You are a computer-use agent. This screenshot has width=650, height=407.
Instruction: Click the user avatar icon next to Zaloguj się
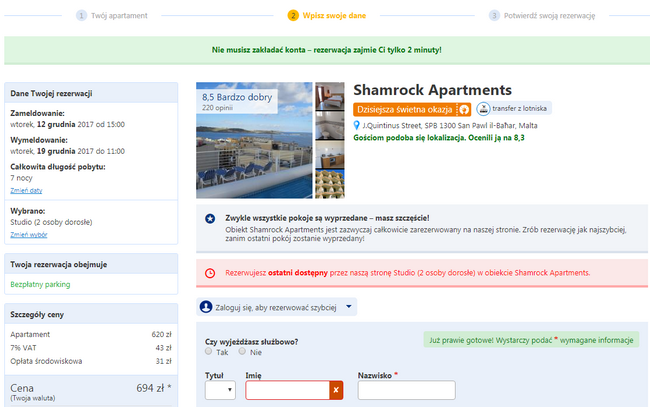pyautogui.click(x=206, y=307)
